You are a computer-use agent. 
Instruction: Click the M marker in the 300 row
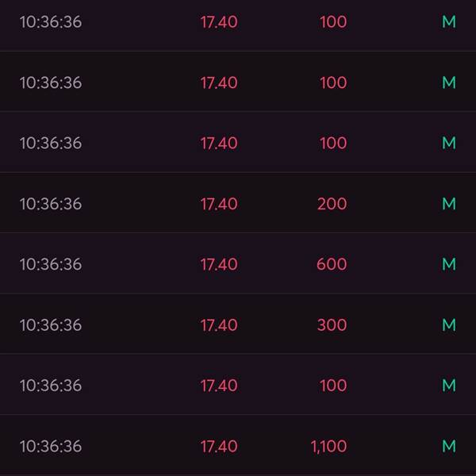[x=449, y=324]
